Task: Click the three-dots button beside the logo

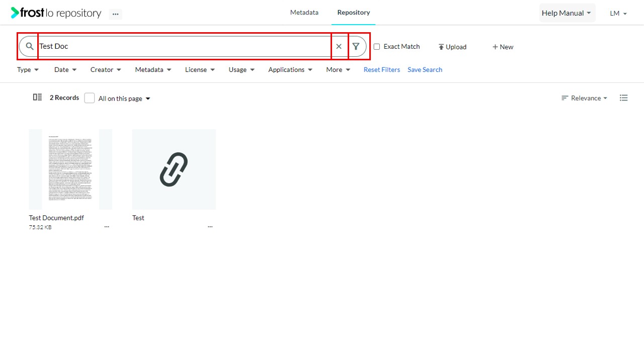Action: (x=116, y=14)
